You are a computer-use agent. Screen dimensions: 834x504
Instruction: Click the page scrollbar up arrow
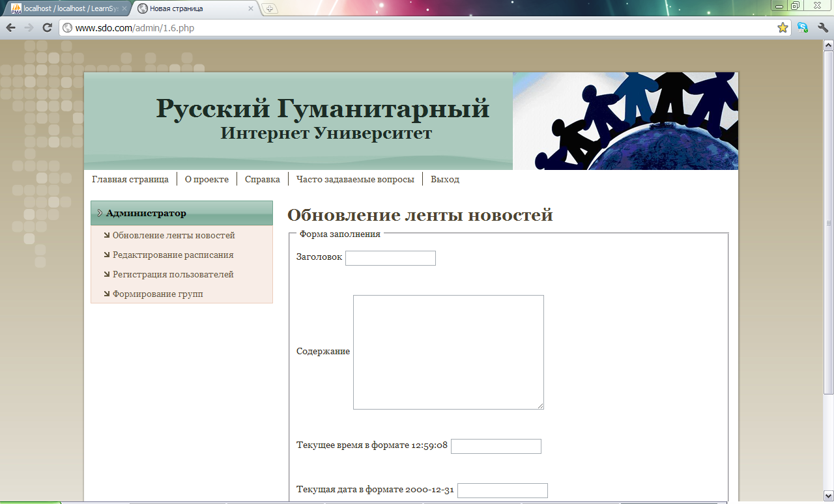pos(828,45)
